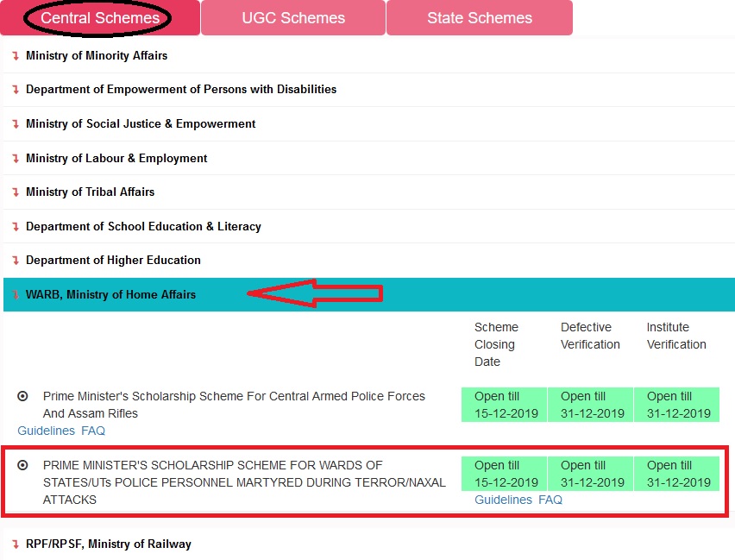Viewport: 735px width, 560px height.
Task: Click arrow icon beside RPF/RPSF Ministry of Railway
Action: pyautogui.click(x=15, y=544)
